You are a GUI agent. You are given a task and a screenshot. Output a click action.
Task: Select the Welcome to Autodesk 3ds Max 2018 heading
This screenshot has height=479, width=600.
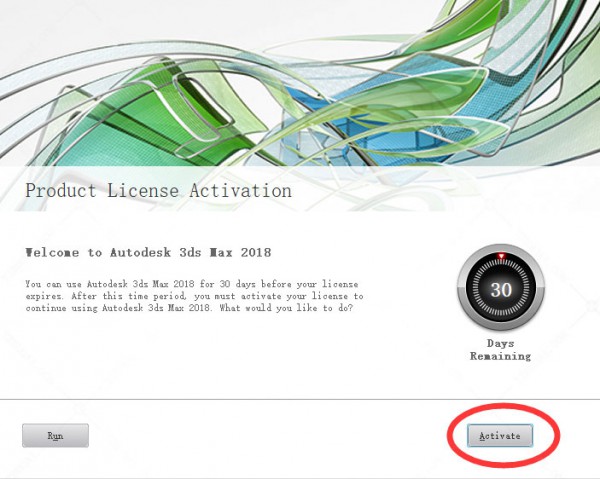click(x=148, y=253)
